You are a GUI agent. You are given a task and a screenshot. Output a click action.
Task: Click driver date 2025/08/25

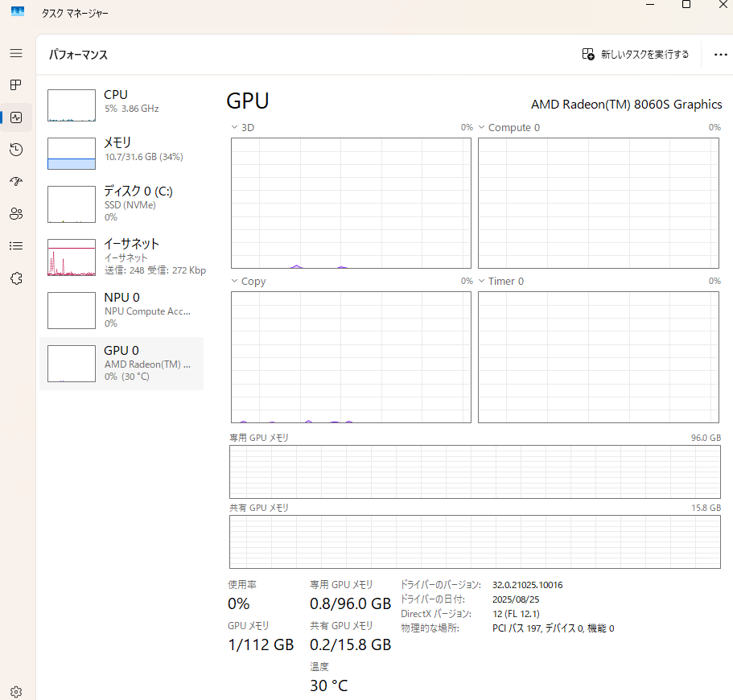[x=516, y=599]
